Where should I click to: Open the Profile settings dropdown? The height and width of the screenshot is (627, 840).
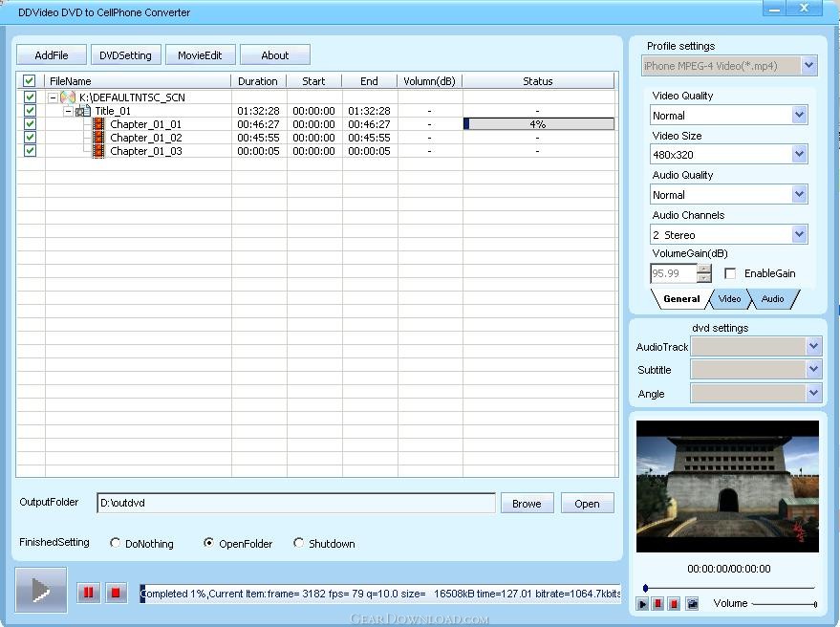[x=808, y=65]
